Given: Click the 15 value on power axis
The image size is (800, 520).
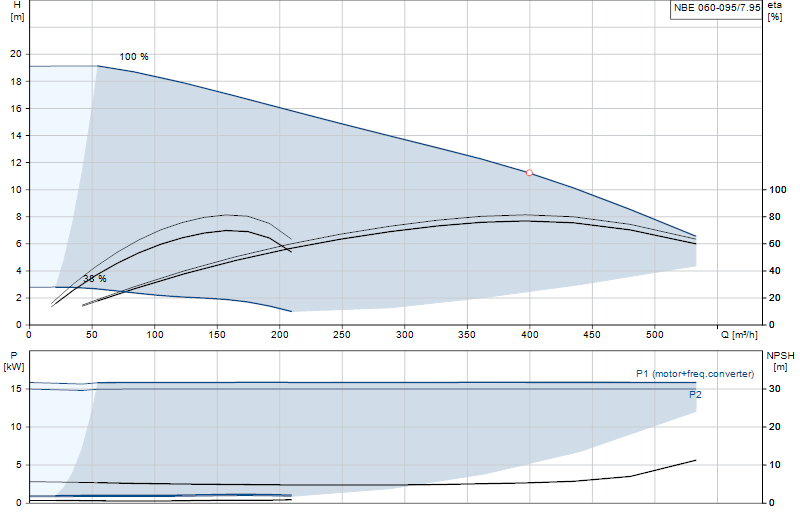Looking at the screenshot, I should click(16, 389).
